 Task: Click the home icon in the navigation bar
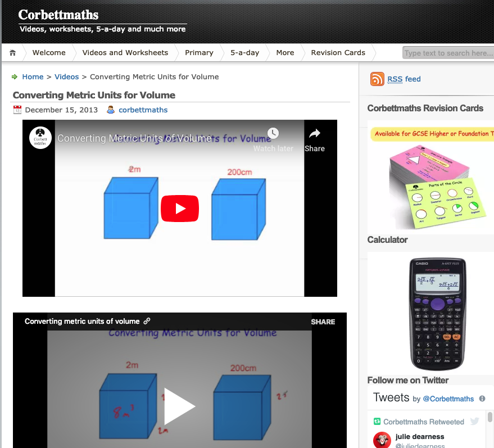[x=12, y=52]
